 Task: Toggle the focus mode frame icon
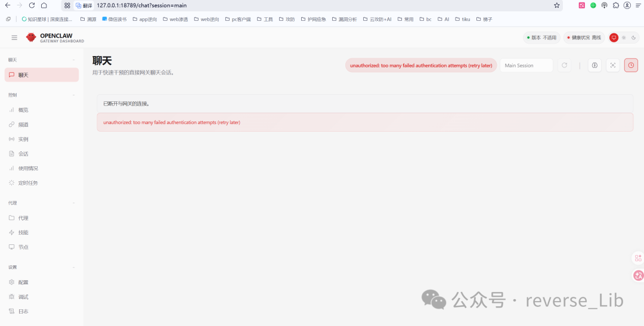613,66
